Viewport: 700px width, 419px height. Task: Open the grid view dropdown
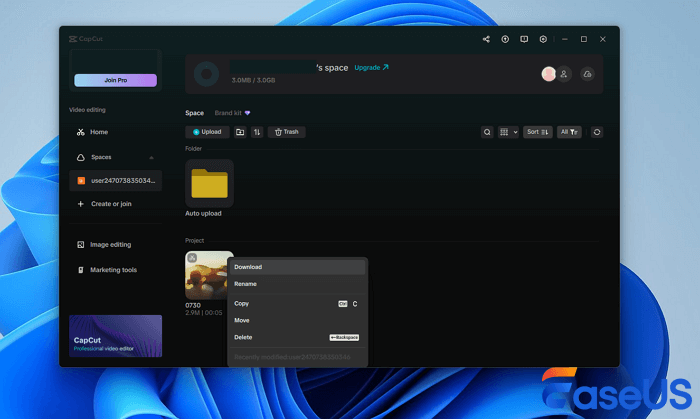pyautogui.click(x=508, y=132)
